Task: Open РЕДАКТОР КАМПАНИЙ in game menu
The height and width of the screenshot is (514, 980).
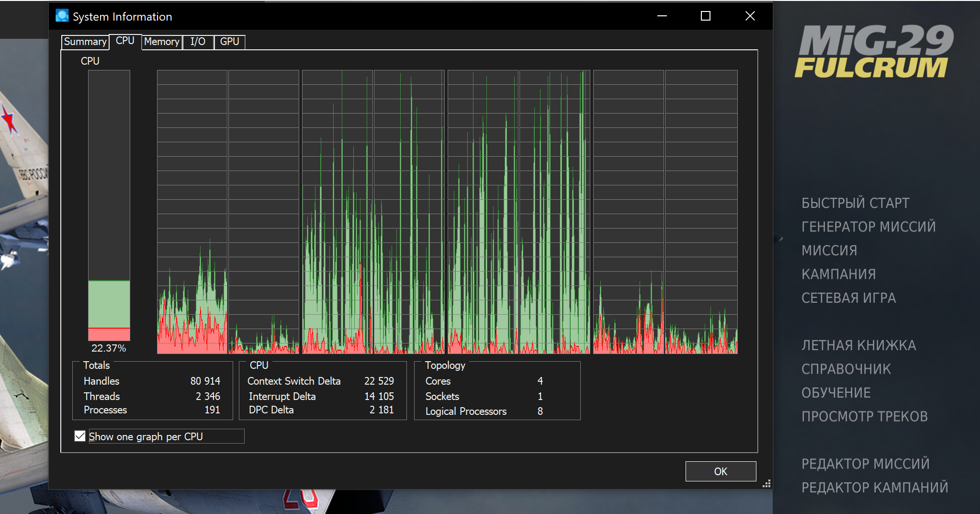Action: pyautogui.click(x=875, y=488)
